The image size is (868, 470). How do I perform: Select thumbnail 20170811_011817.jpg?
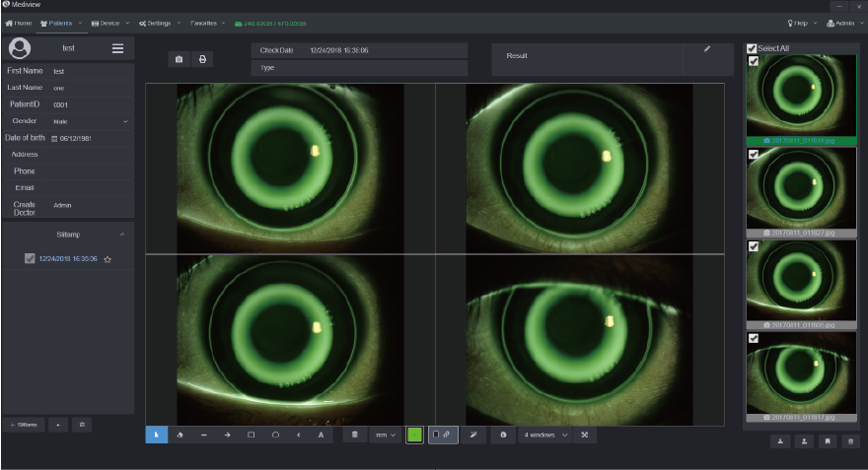click(802, 376)
